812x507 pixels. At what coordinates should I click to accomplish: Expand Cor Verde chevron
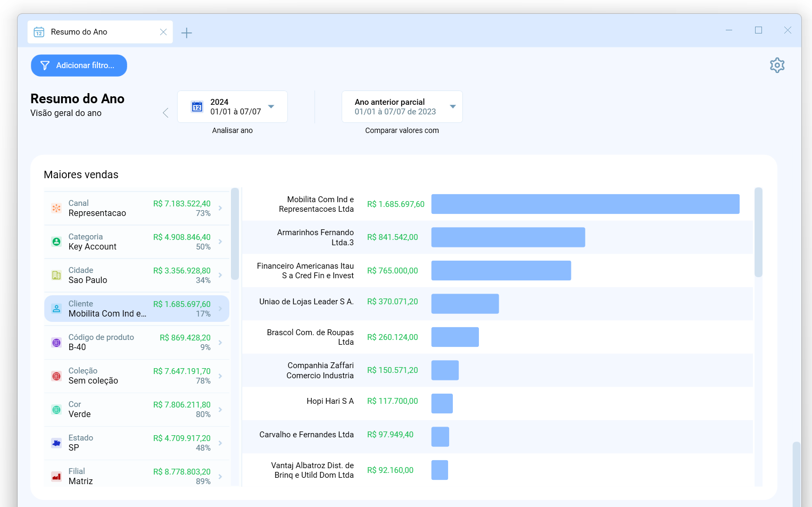click(x=220, y=409)
